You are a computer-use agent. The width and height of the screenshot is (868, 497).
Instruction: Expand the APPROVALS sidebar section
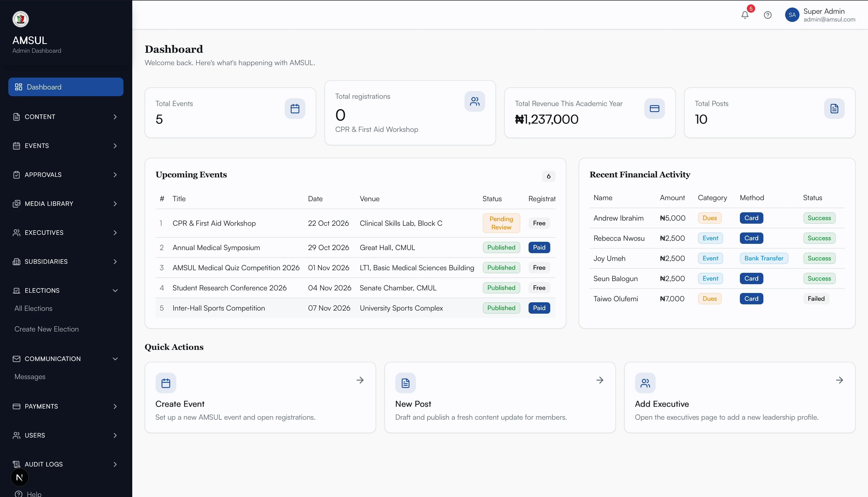coord(66,175)
